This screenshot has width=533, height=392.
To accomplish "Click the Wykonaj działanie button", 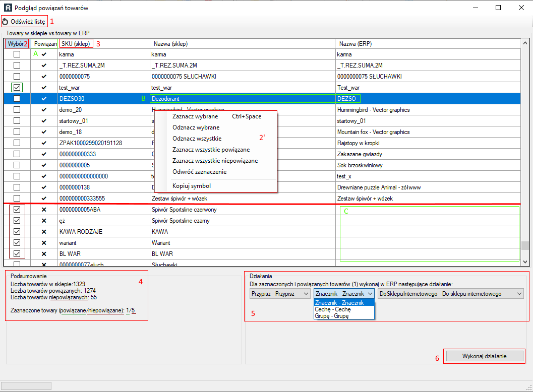I will [485, 356].
